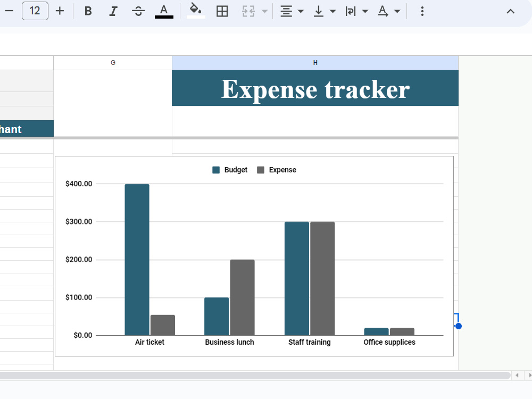The height and width of the screenshot is (399, 532).
Task: Expand text rotation dropdown arrow
Action: 397,11
